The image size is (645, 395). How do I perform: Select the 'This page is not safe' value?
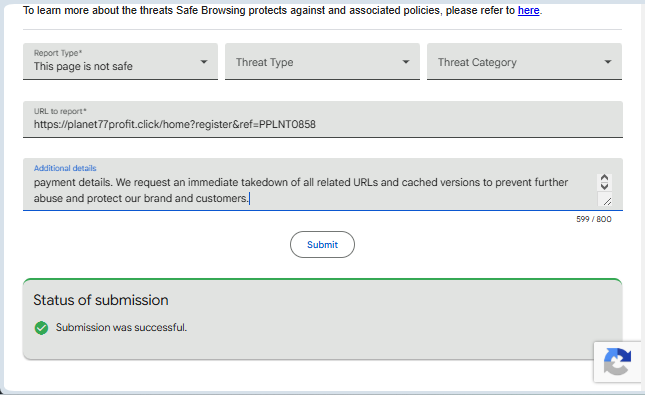tap(83, 66)
